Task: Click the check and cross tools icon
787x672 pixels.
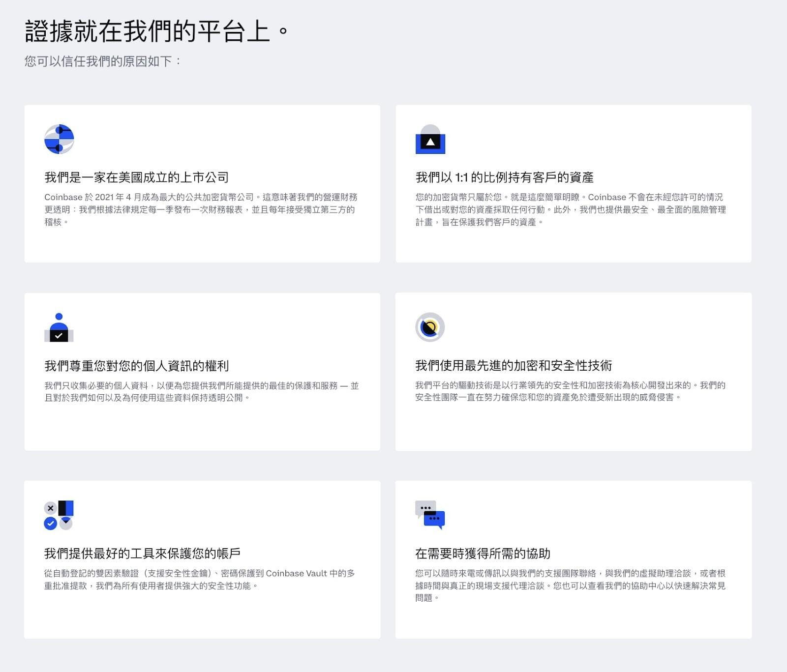Action: (59, 515)
